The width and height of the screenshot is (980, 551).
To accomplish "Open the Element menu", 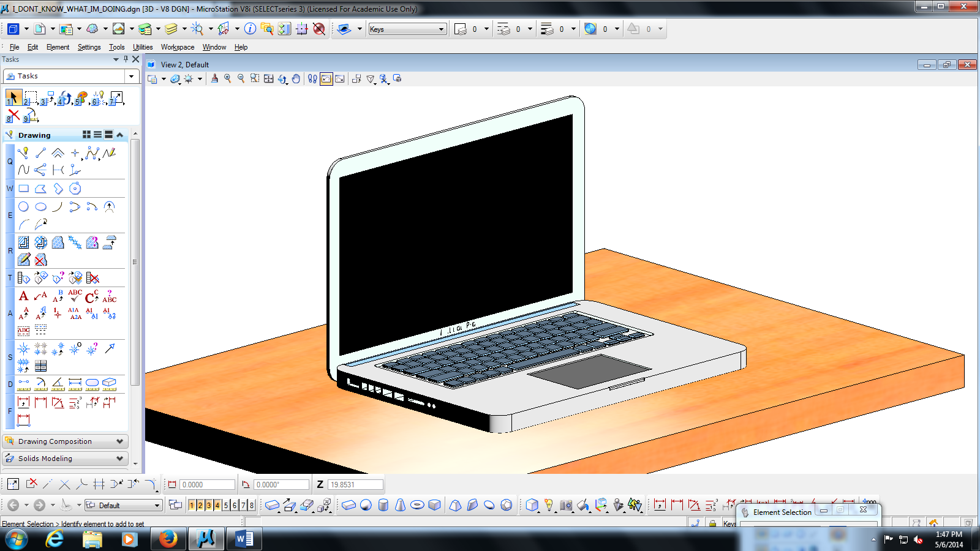I will [x=58, y=47].
